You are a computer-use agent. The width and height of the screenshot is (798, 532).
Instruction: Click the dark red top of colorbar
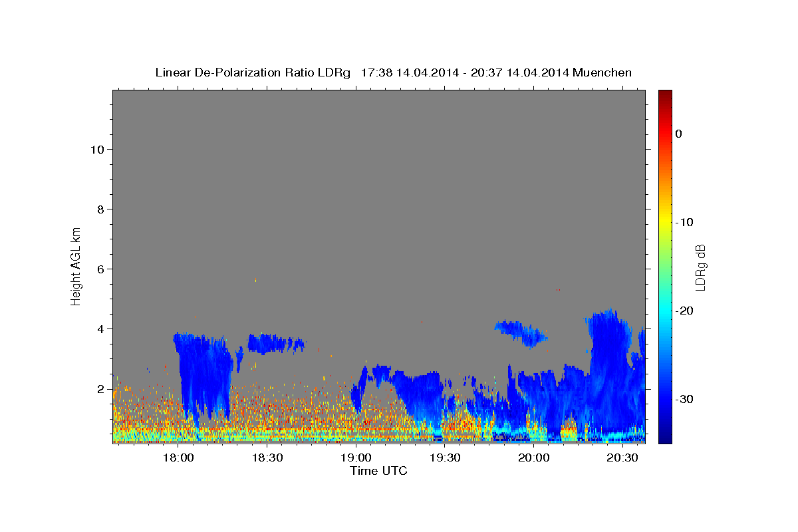[x=664, y=94]
